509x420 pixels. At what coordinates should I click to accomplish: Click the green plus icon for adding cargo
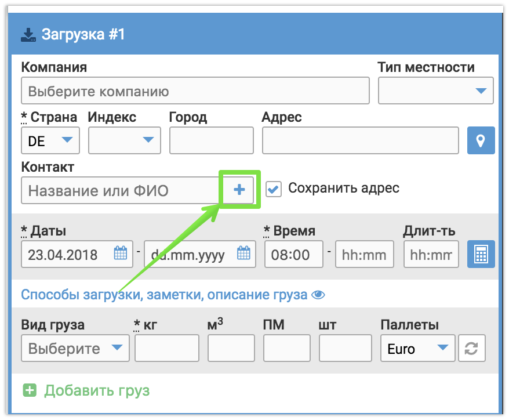pos(30,390)
